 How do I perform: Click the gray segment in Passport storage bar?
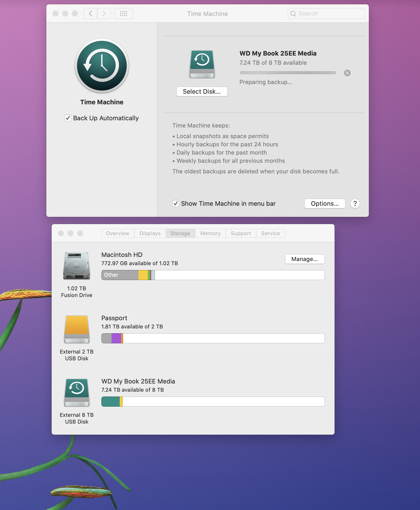107,338
